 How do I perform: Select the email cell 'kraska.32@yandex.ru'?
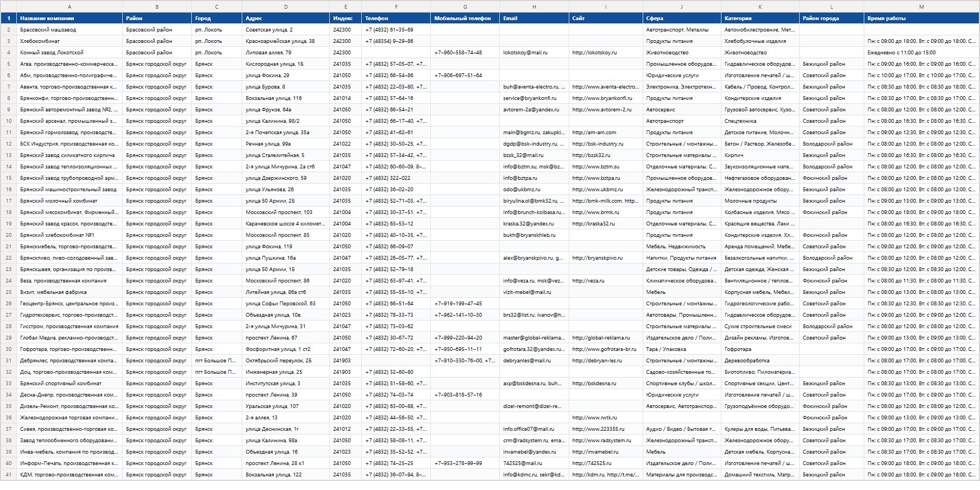[x=534, y=224]
